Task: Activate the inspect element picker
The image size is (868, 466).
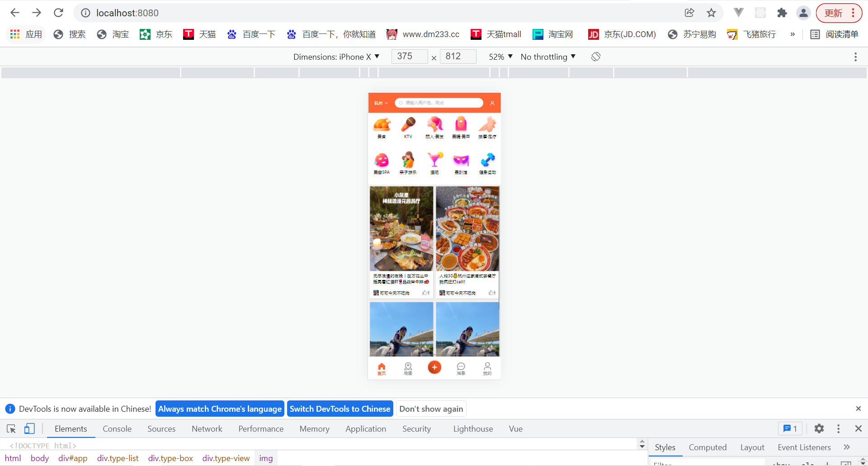Action: pyautogui.click(x=11, y=428)
